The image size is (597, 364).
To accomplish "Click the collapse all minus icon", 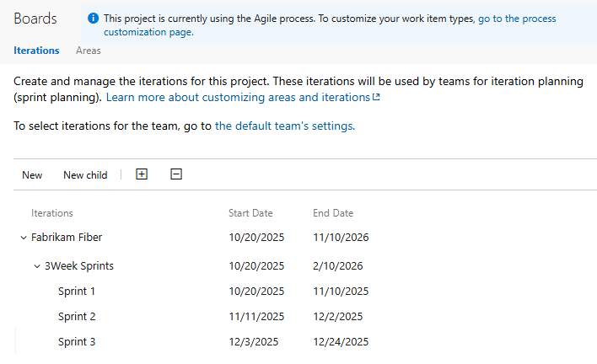I will [x=176, y=174].
